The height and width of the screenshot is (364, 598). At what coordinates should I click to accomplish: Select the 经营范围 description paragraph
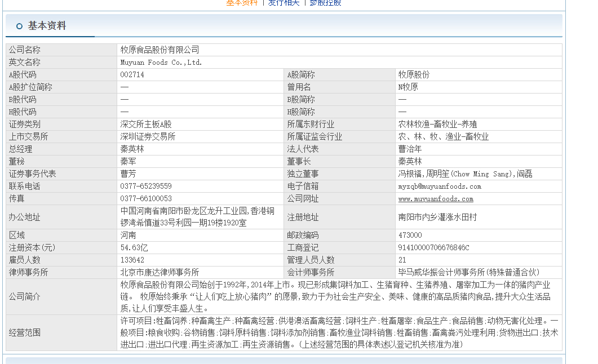(339, 332)
